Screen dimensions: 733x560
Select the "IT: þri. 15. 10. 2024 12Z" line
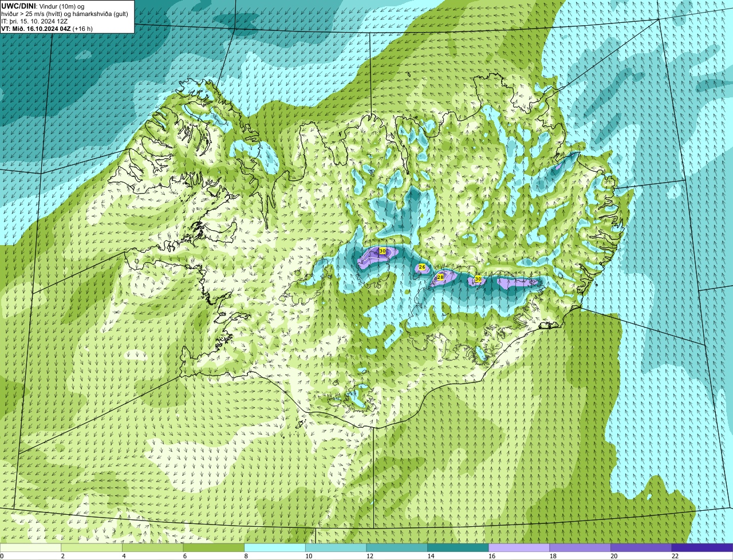[35, 21]
